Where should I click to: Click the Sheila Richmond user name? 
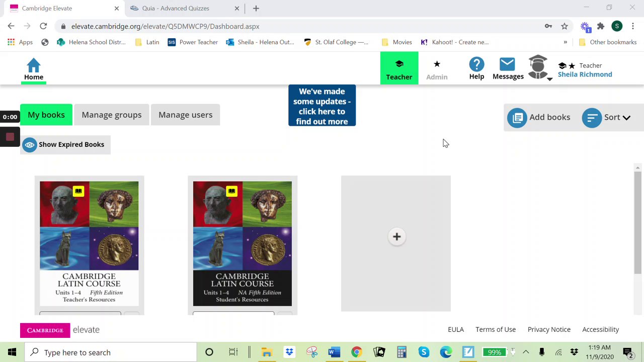click(585, 74)
